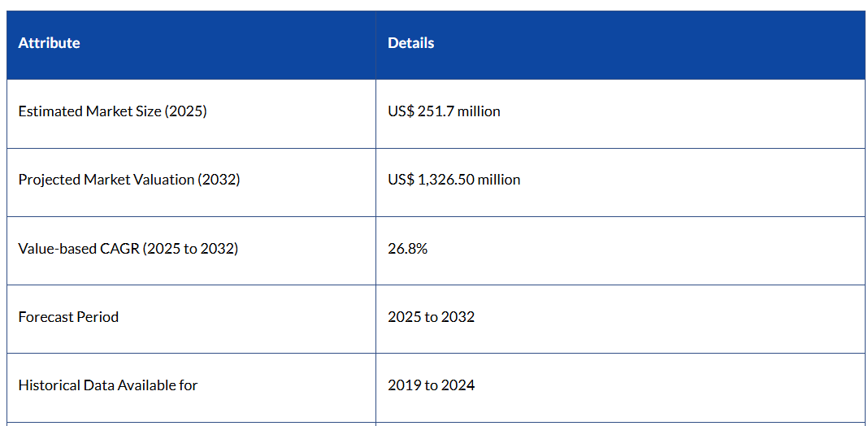Click the US$ 251.7 million value

[444, 111]
